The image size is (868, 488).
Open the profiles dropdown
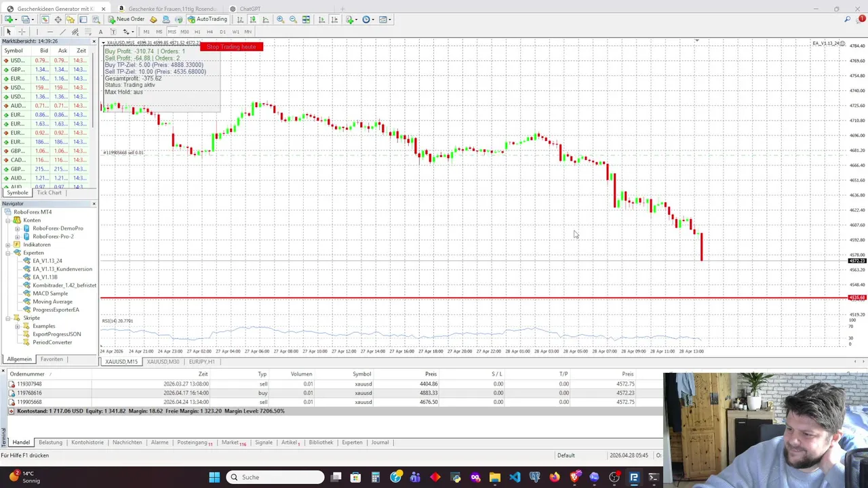(28, 19)
